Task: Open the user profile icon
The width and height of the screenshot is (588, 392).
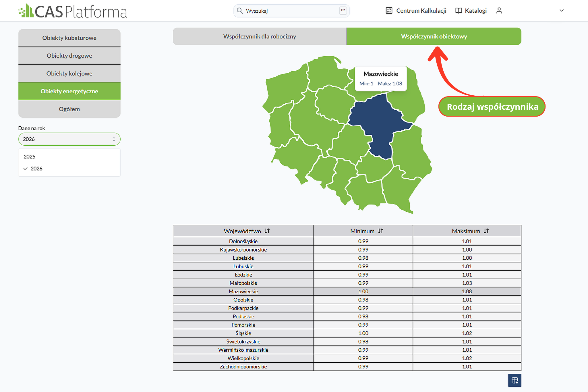Action: pyautogui.click(x=499, y=11)
